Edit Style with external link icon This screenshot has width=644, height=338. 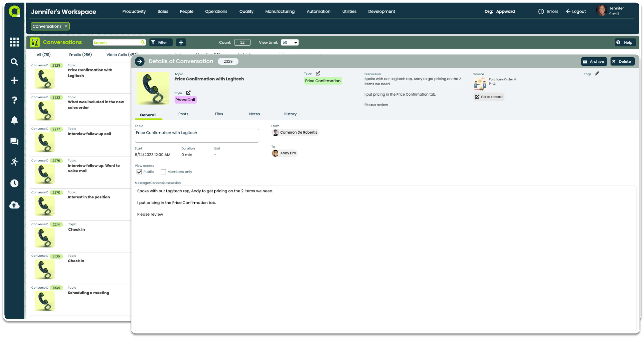pyautogui.click(x=188, y=93)
